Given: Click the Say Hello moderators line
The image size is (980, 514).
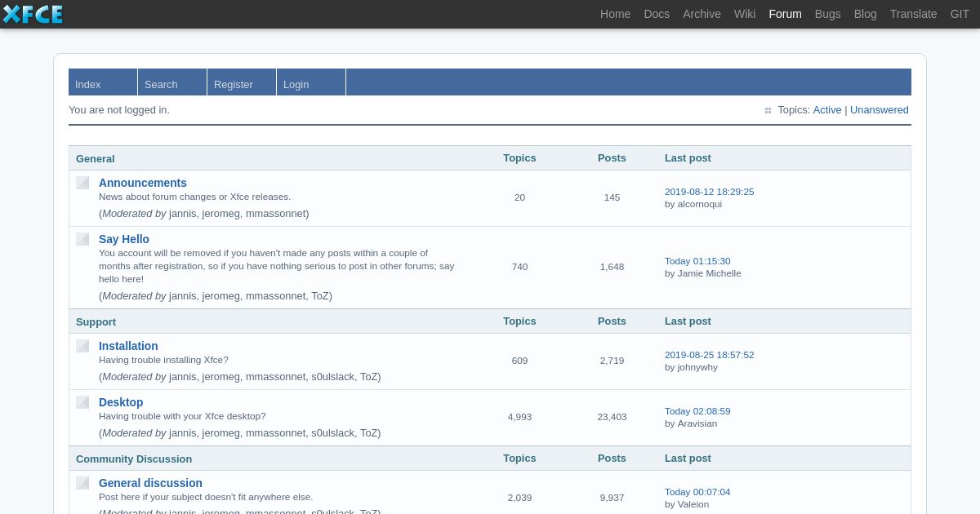Looking at the screenshot, I should (216, 296).
